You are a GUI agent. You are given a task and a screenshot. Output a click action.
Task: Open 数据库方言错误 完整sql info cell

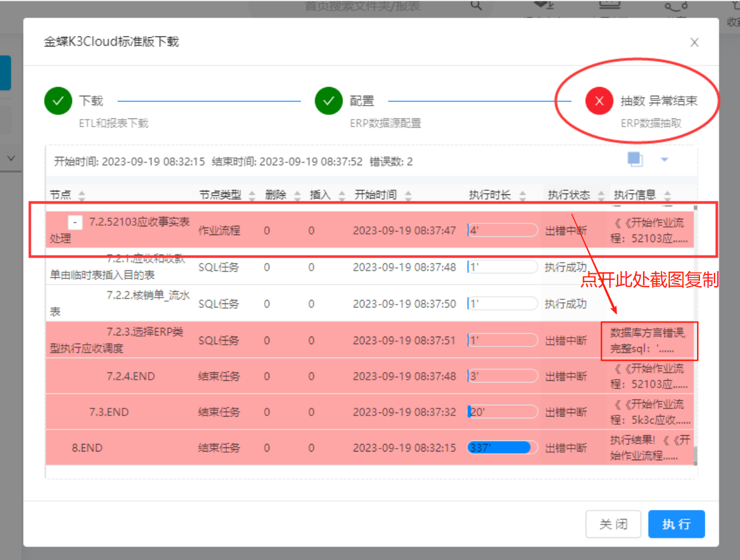648,341
